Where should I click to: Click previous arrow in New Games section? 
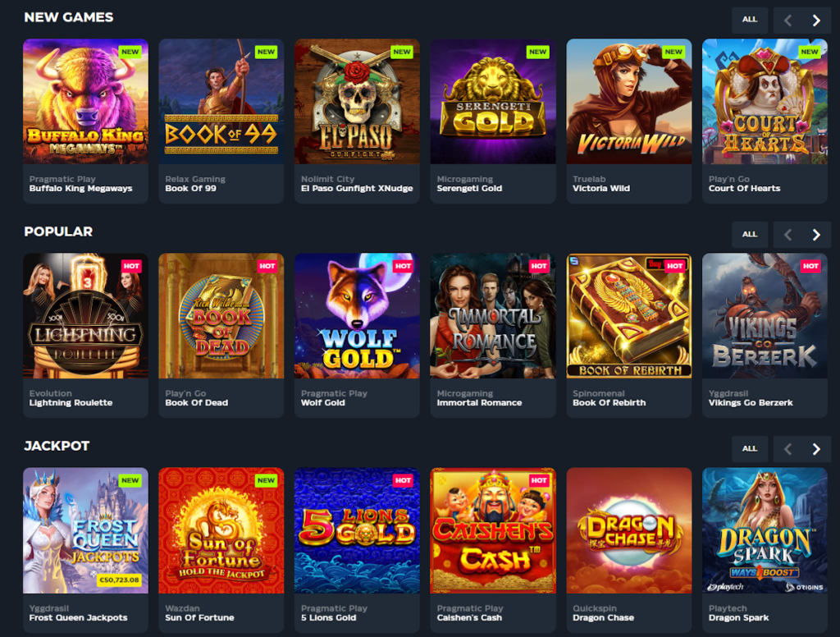788,21
